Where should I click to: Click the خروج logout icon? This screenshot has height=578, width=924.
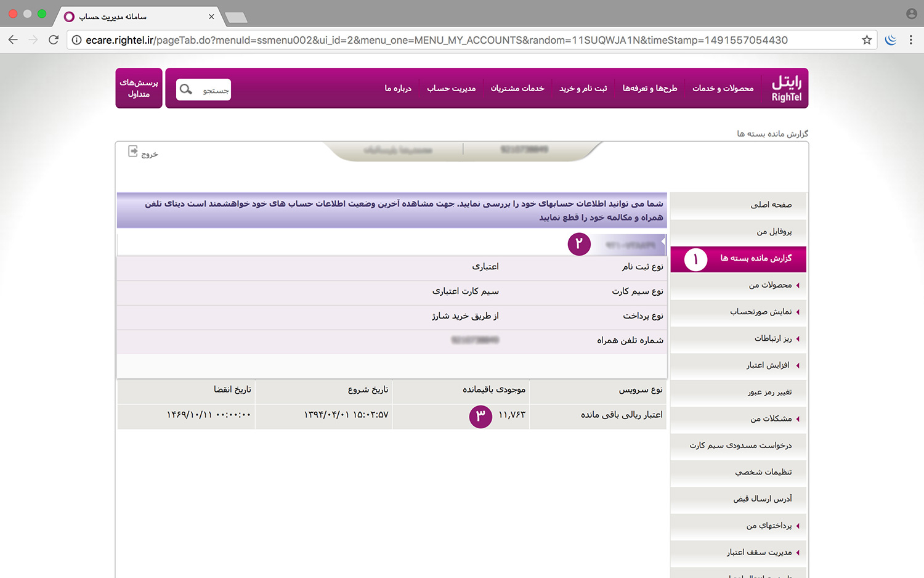[x=133, y=152]
